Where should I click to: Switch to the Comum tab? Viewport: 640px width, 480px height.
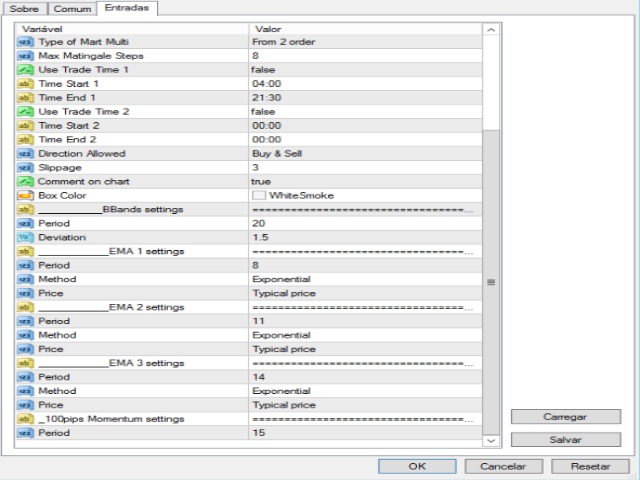tap(72, 9)
